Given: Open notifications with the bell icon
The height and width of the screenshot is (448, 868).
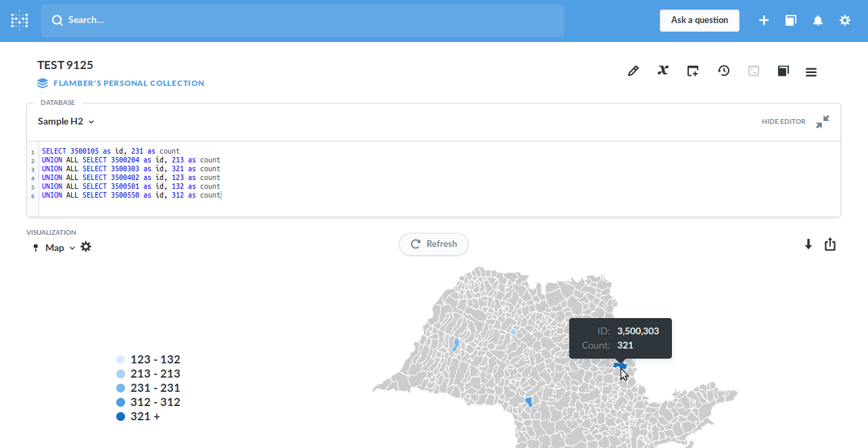Looking at the screenshot, I should point(817,20).
